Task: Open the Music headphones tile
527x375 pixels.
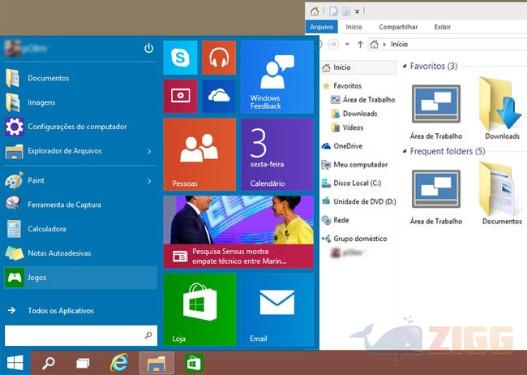Action: click(x=219, y=58)
